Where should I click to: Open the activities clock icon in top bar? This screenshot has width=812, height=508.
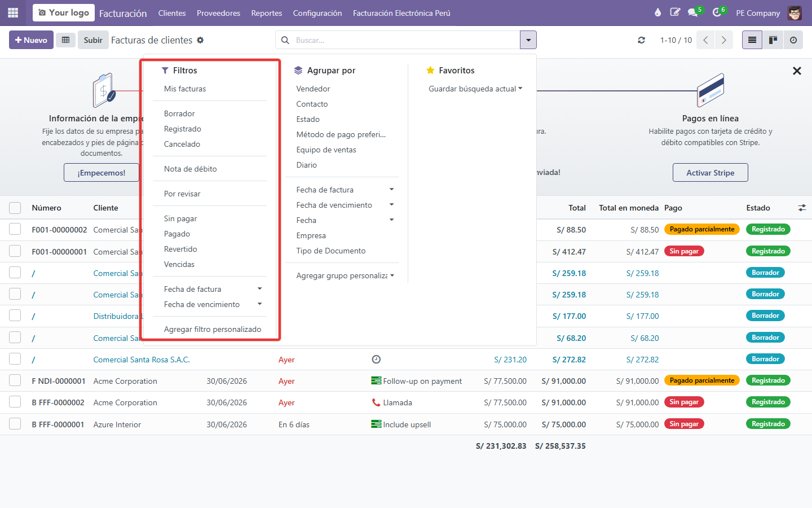point(718,12)
